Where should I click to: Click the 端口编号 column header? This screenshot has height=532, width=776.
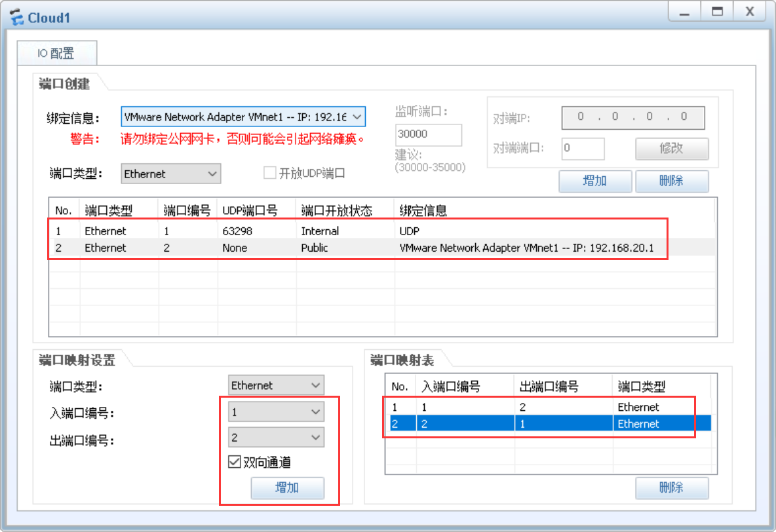click(x=187, y=210)
